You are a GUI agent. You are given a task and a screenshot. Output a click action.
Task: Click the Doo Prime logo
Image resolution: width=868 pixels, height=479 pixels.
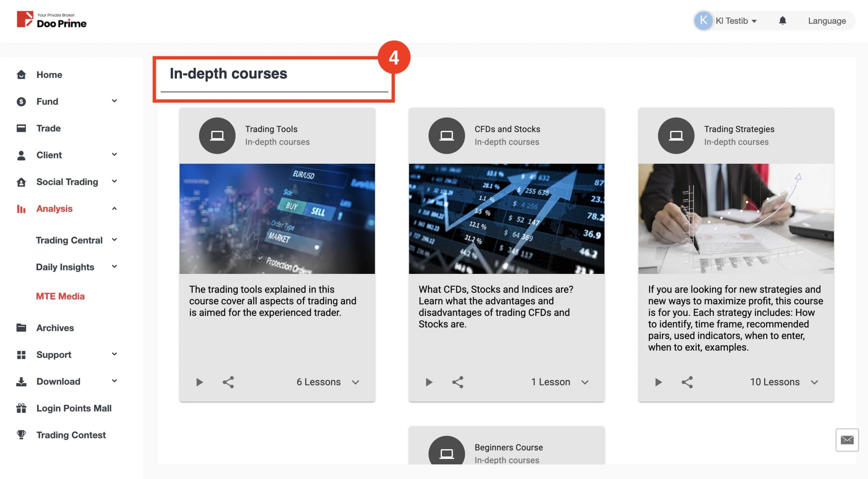coord(52,20)
